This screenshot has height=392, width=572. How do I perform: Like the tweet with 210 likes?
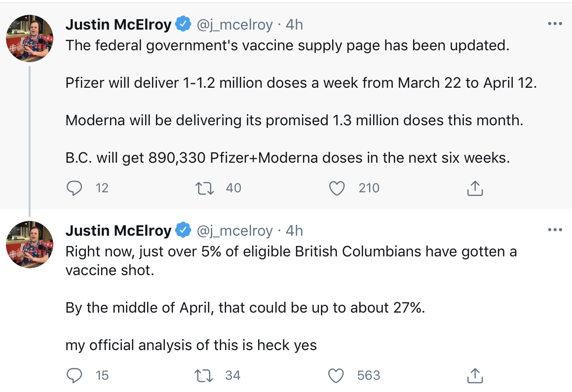pos(337,188)
